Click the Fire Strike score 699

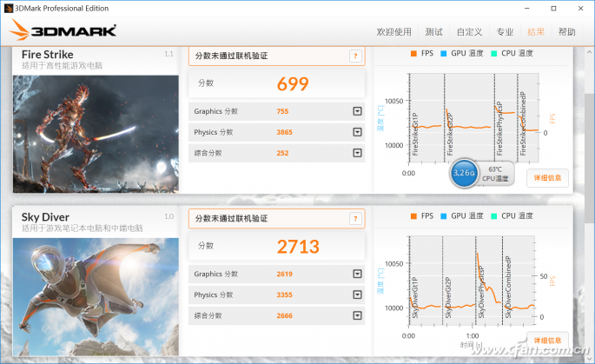[x=293, y=84]
